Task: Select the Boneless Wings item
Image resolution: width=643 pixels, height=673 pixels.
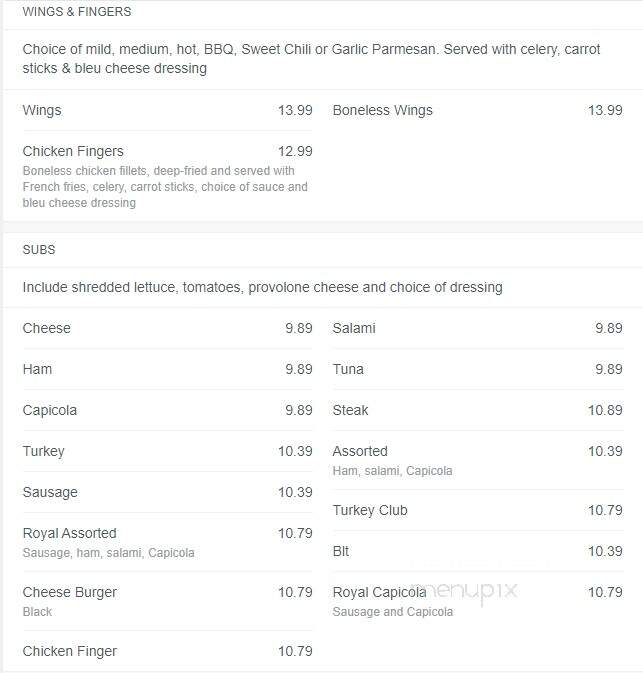Action: pyautogui.click(x=477, y=110)
